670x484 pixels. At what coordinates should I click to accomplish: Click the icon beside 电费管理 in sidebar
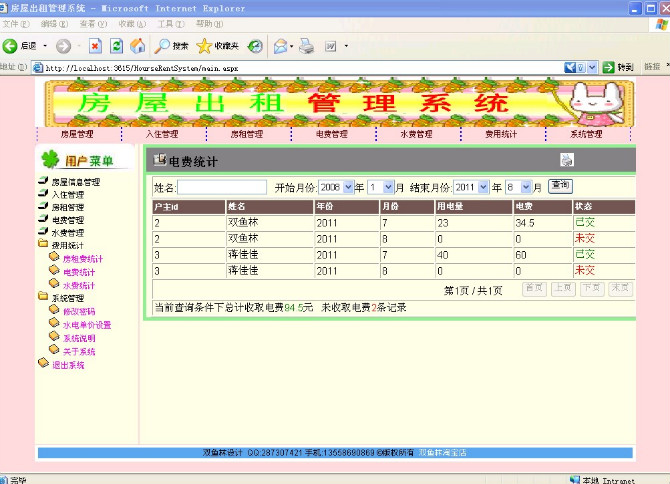[43, 219]
